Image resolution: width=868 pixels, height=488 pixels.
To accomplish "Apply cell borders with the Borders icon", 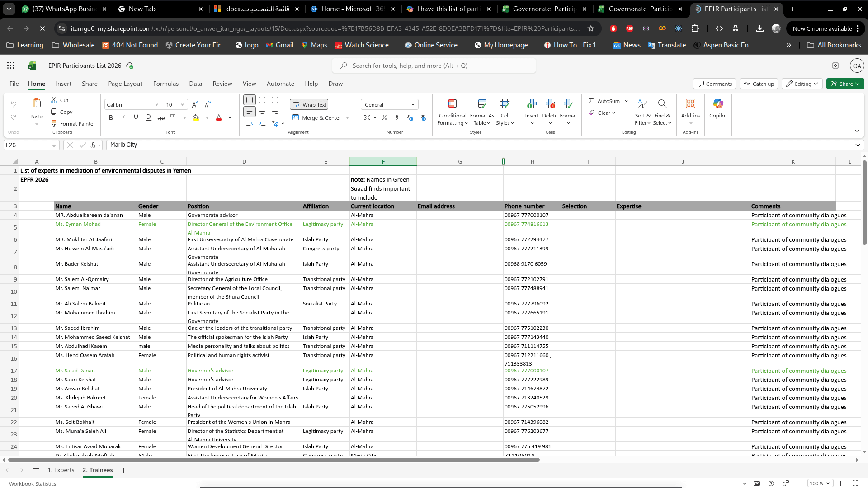I will [x=174, y=117].
